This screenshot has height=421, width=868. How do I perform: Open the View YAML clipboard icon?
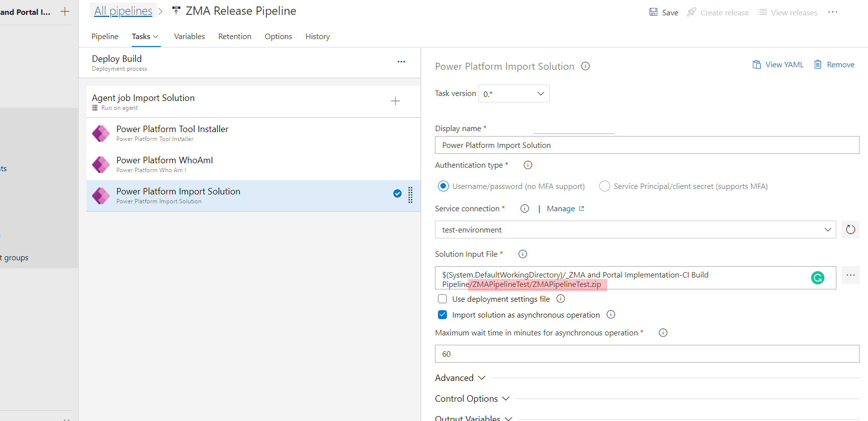756,65
